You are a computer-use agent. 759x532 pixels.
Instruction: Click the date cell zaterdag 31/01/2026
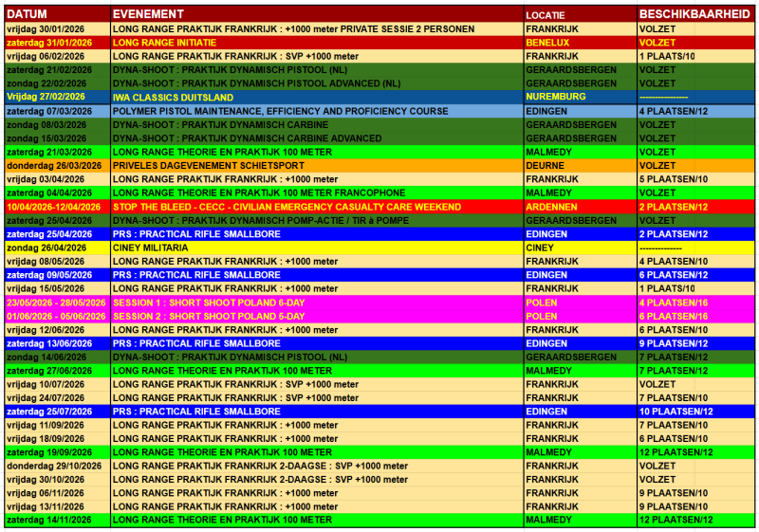pos(58,43)
